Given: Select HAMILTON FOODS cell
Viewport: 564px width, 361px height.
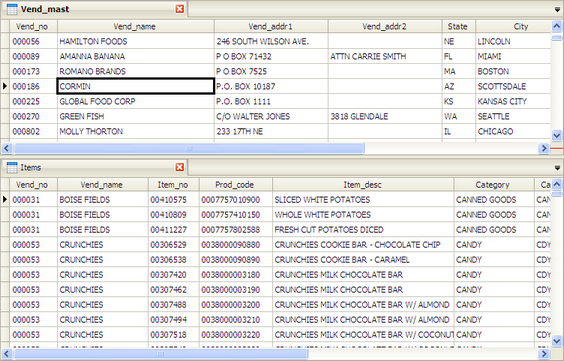Looking at the screenshot, I should click(x=136, y=41).
